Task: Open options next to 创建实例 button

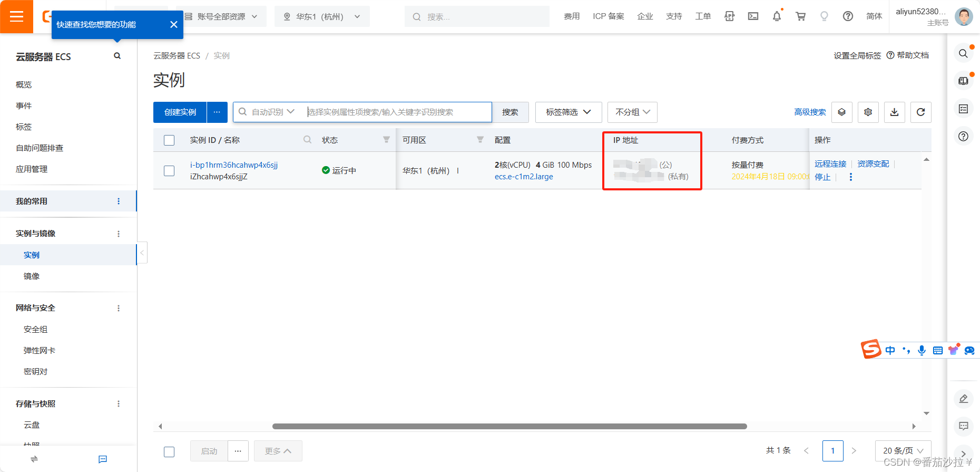Action: tap(217, 112)
